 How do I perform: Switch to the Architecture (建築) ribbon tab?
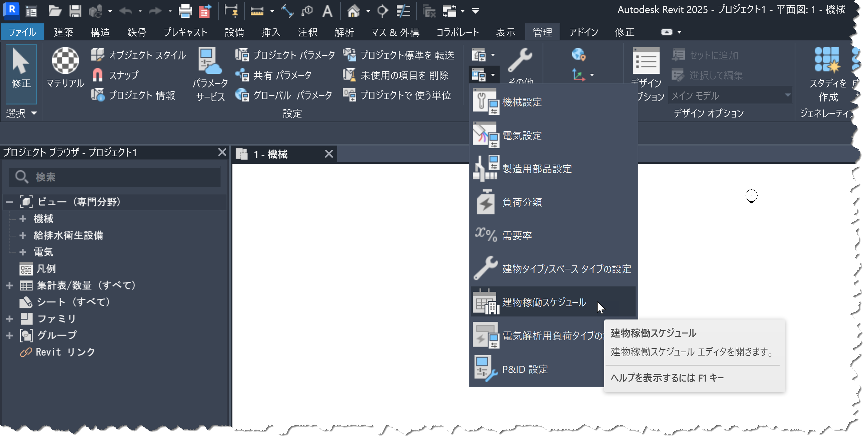[x=63, y=32]
